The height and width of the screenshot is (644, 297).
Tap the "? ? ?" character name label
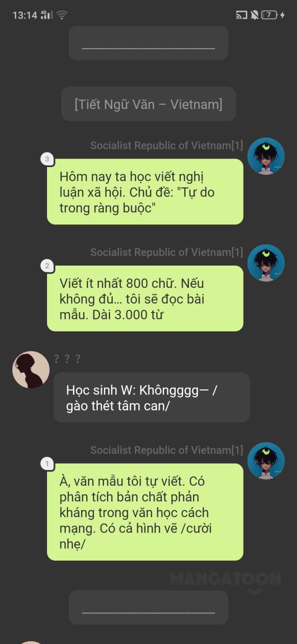[x=67, y=359]
